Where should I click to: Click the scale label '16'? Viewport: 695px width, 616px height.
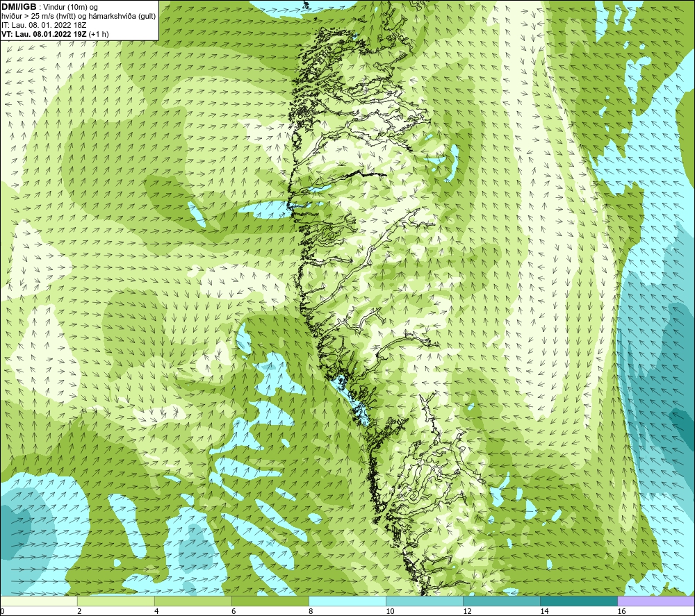tap(621, 611)
